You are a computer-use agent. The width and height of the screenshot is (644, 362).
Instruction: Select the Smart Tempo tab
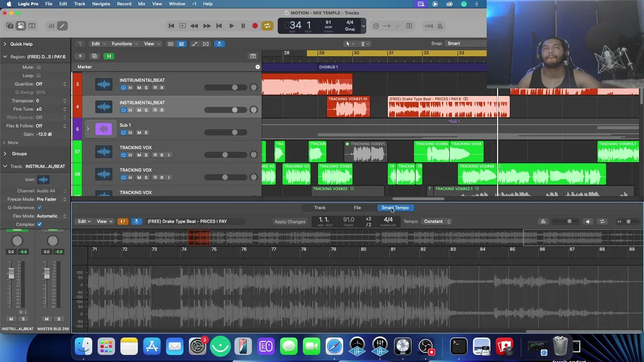pyautogui.click(x=395, y=208)
